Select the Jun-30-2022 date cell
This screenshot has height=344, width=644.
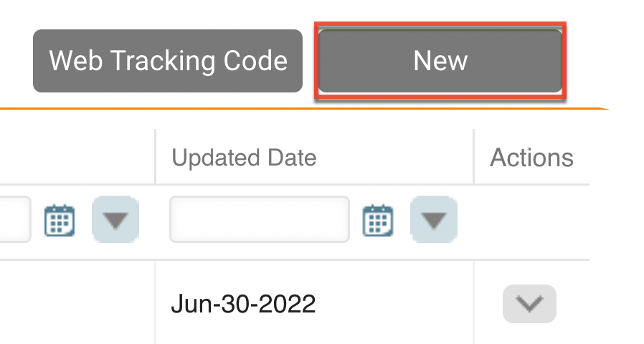243,305
